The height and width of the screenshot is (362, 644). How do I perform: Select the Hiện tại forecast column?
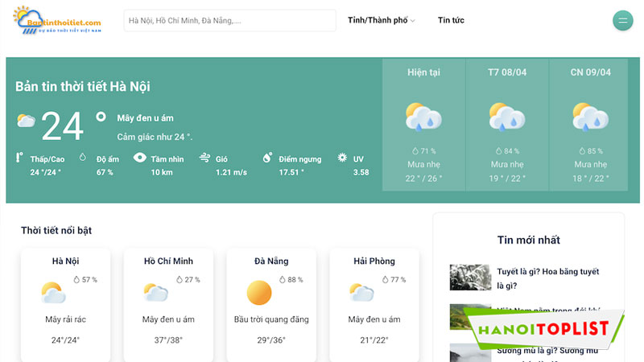[x=423, y=125]
